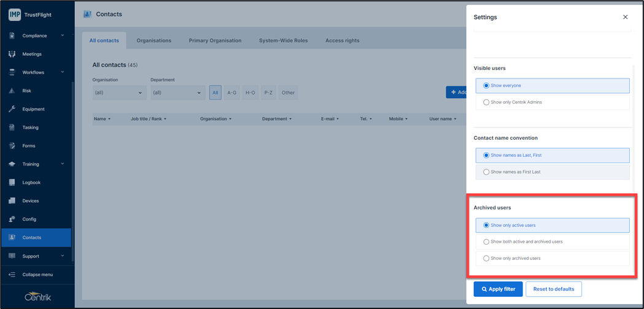
Task: Open the Access rights tab
Action: pos(342,40)
